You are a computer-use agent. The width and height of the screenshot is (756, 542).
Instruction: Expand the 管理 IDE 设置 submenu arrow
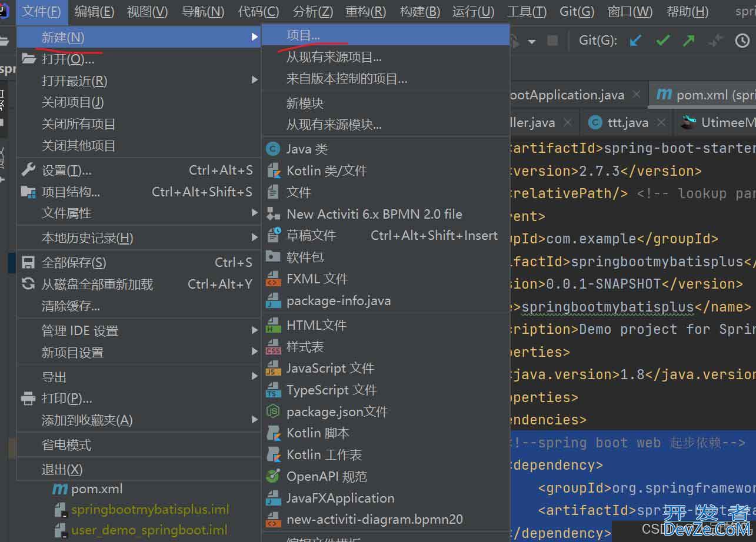(254, 330)
